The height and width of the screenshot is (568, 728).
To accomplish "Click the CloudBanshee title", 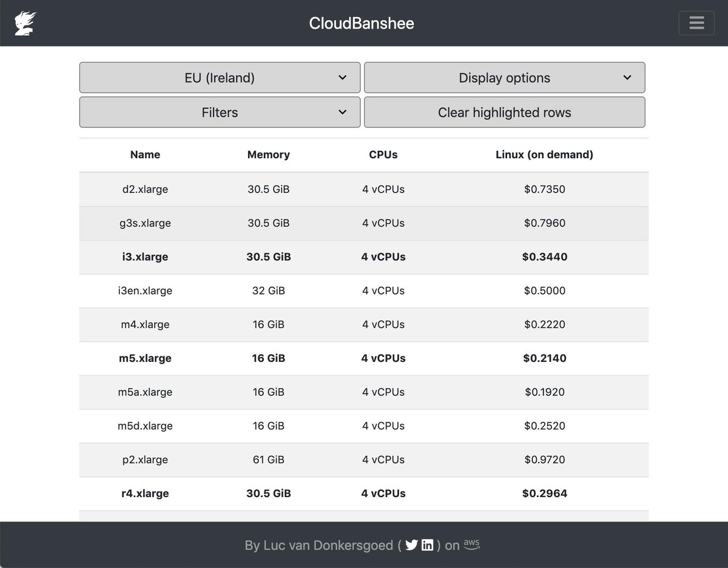I will point(362,23).
